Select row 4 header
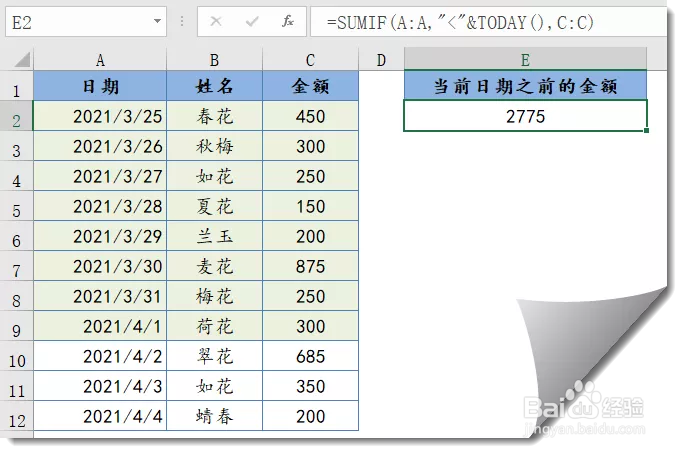This screenshot has width=682, height=453. coord(17,176)
